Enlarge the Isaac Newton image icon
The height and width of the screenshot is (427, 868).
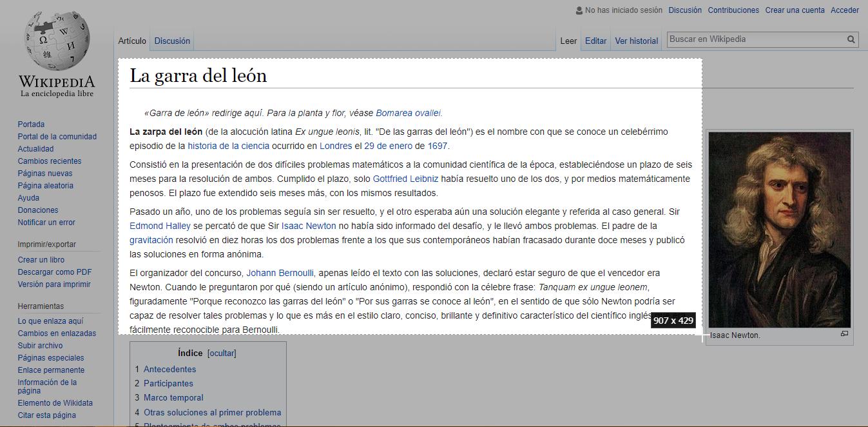point(844,334)
